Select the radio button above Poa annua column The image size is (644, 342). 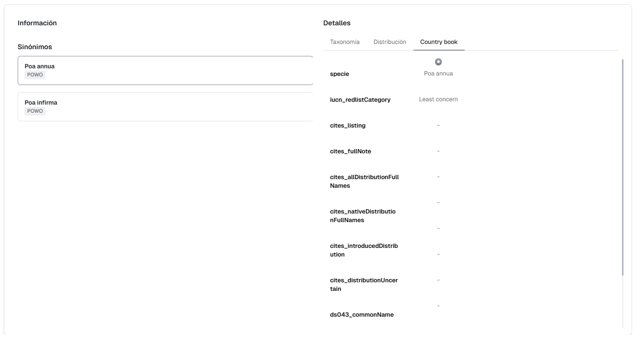[438, 62]
